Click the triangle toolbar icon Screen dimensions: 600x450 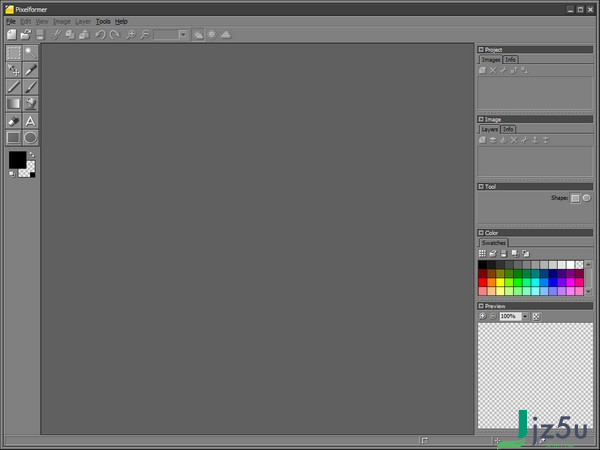226,35
